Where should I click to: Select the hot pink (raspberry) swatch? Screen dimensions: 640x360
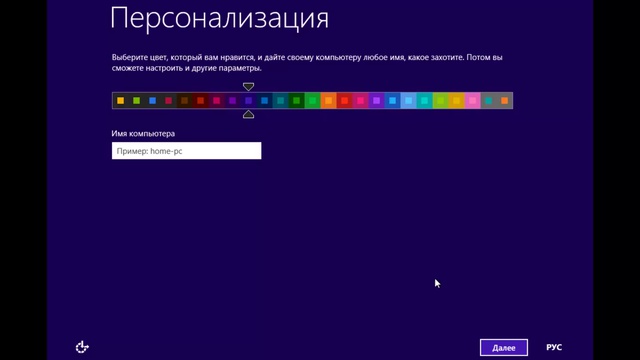pos(360,100)
